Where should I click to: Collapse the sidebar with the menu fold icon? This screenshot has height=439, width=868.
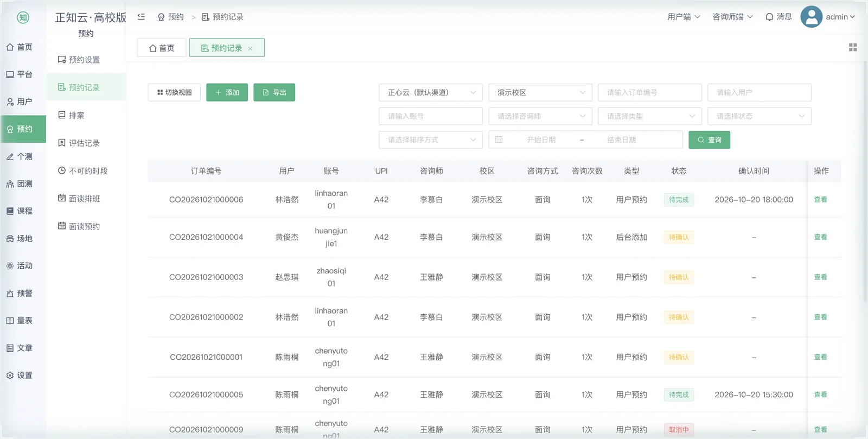pyautogui.click(x=141, y=17)
